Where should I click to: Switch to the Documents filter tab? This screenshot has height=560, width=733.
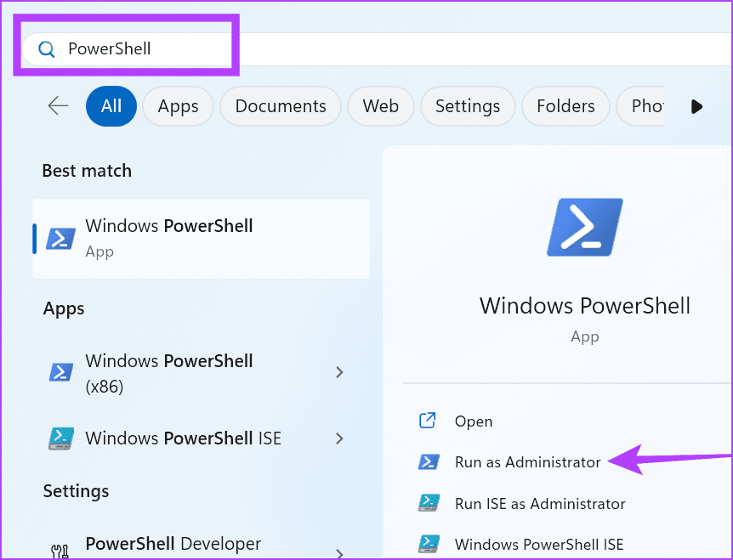[x=281, y=106]
